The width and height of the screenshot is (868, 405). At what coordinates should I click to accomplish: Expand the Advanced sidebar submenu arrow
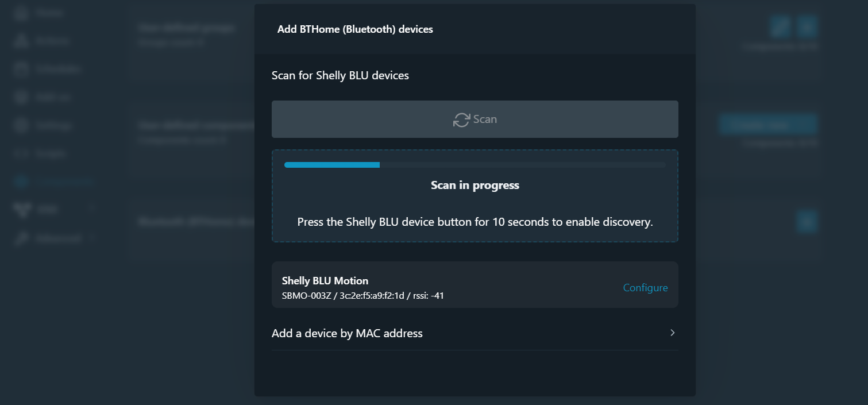(92, 238)
